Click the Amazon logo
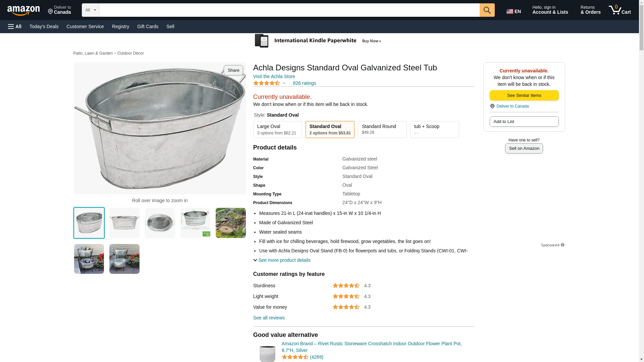The height and width of the screenshot is (362, 644). tap(23, 11)
